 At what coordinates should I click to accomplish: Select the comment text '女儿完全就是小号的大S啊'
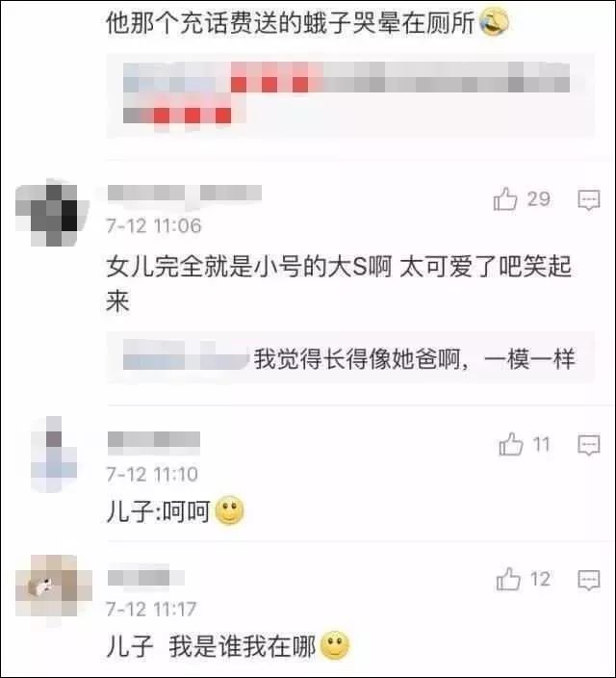point(249,267)
